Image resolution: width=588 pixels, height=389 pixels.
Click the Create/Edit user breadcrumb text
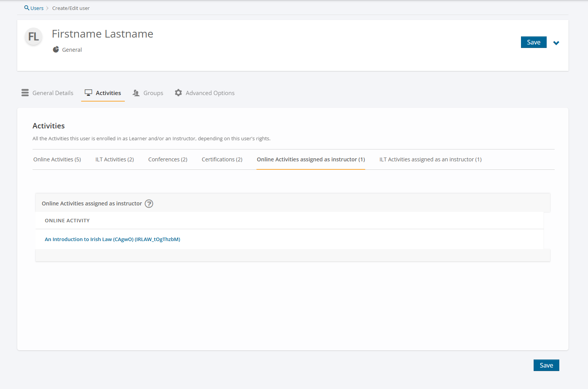[x=71, y=8]
